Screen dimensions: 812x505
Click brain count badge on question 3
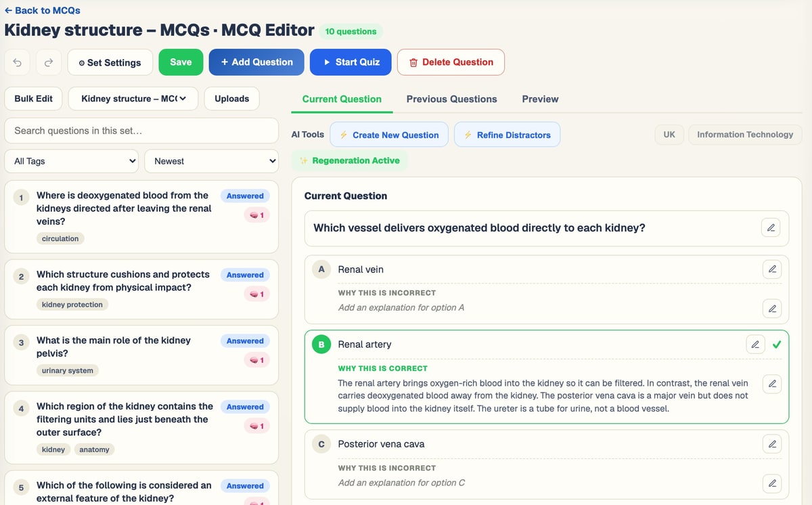pyautogui.click(x=256, y=360)
